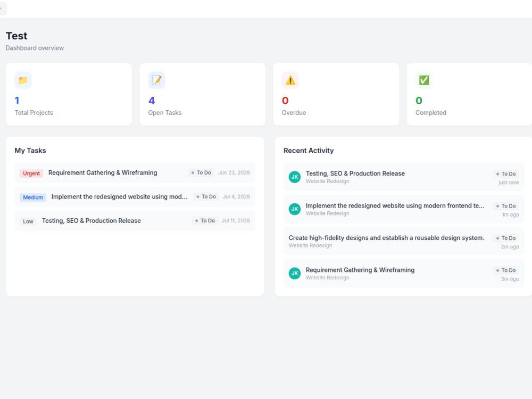The image size is (532, 399).
Task: Click Website Redesign under Create high-fidelity designs
Action: 311,246
